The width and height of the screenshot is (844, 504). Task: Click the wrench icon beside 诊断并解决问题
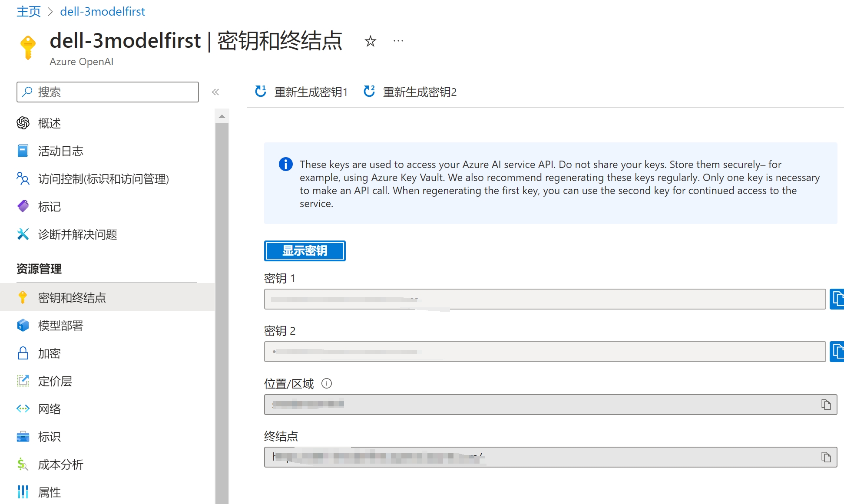tap(23, 234)
